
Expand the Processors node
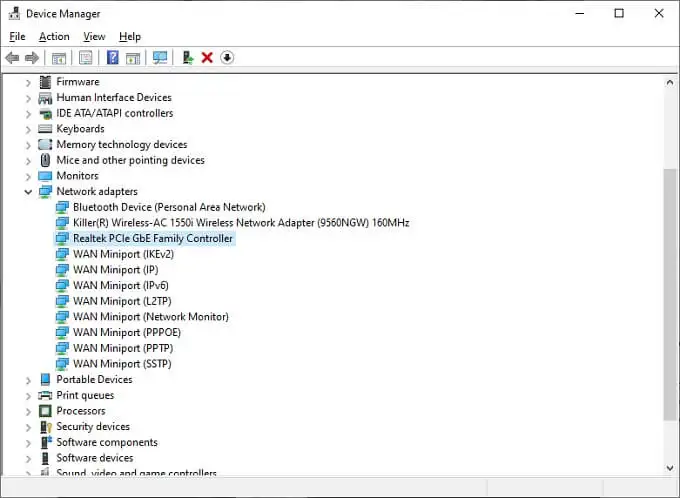click(x=28, y=412)
